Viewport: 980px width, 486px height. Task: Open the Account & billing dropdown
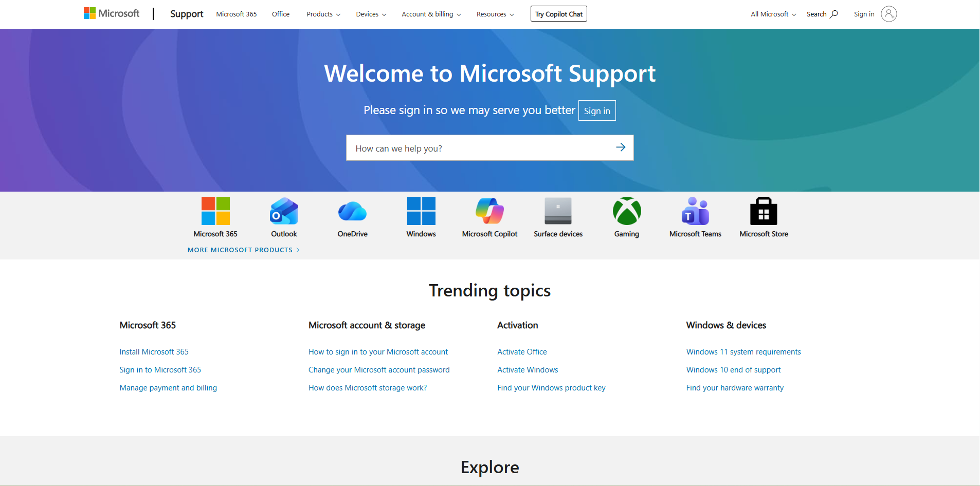[431, 14]
